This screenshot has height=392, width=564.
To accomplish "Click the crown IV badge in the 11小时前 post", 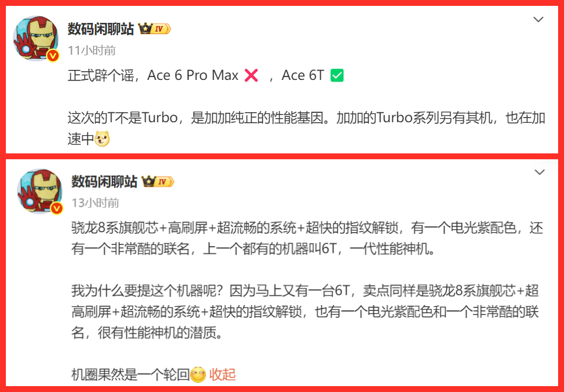I will (154, 29).
